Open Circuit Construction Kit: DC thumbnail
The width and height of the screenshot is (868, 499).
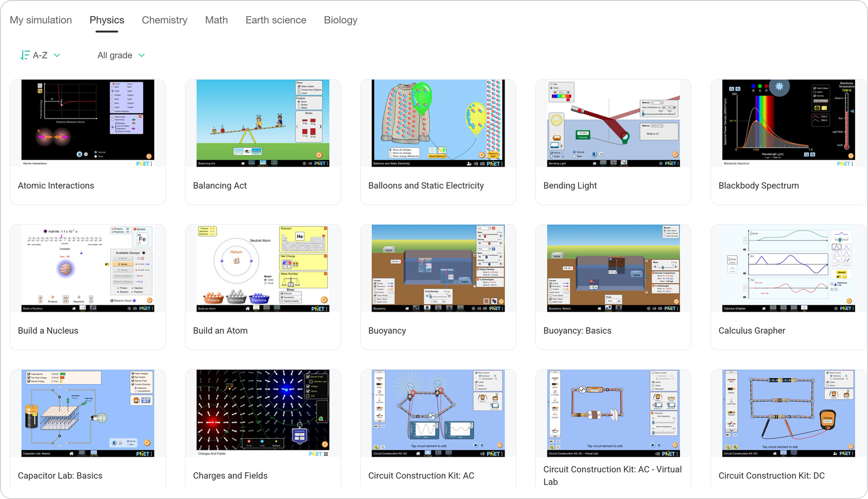(x=788, y=413)
